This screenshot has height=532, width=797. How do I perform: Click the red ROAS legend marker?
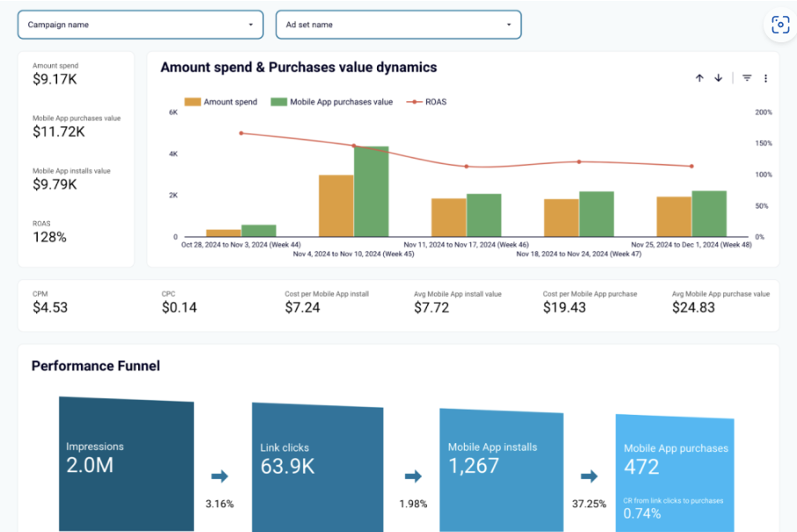[414, 101]
